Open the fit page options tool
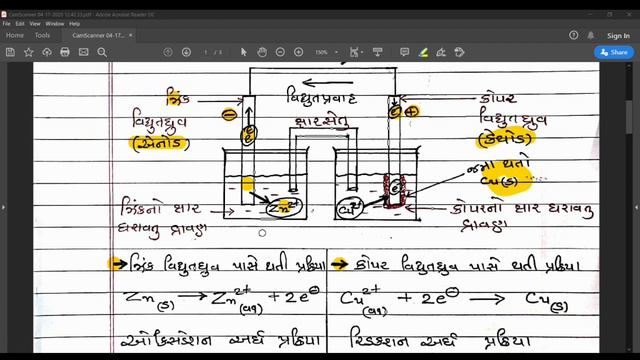Screen dimensions: 640x360 pos(356,52)
